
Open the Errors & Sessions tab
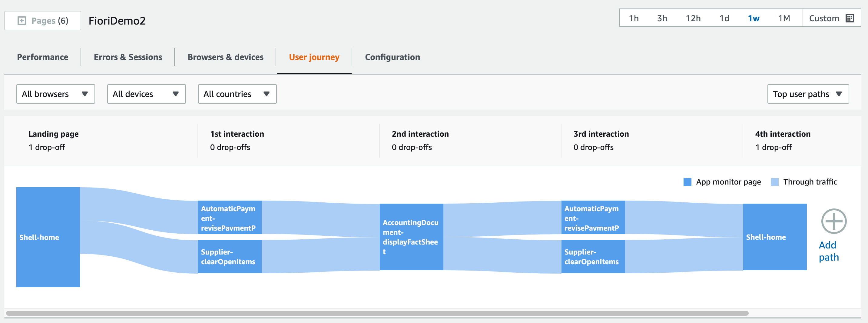tap(128, 57)
